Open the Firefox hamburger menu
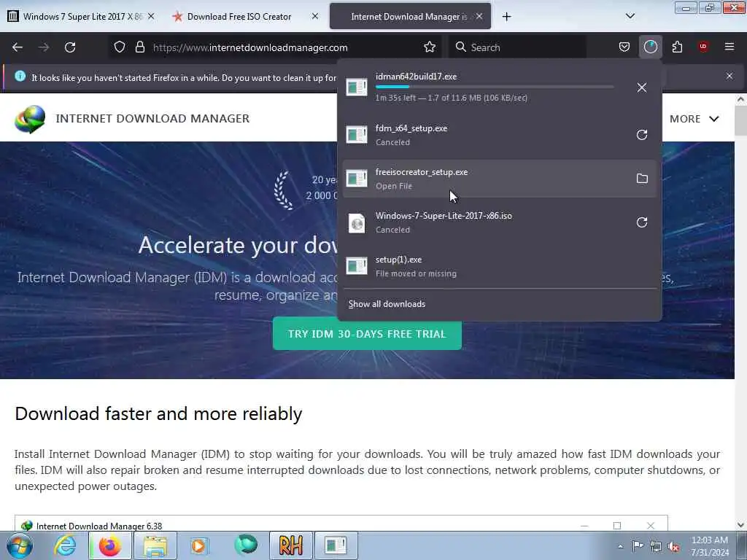747x560 pixels. pos(729,47)
